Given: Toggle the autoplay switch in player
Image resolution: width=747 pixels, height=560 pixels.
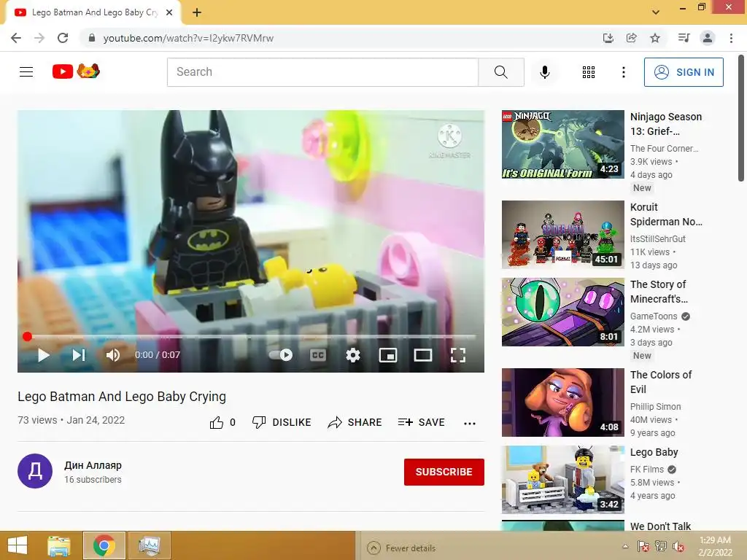Looking at the screenshot, I should coord(281,355).
